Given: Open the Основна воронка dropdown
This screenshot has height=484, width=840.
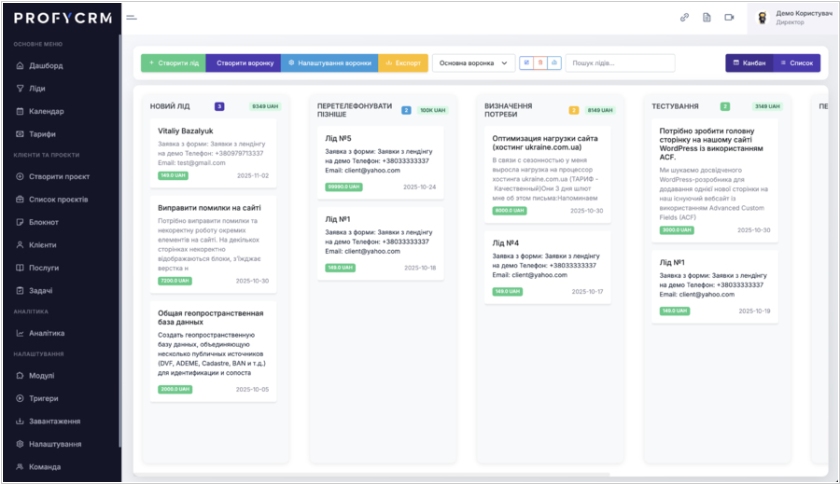Looking at the screenshot, I should 474,62.
